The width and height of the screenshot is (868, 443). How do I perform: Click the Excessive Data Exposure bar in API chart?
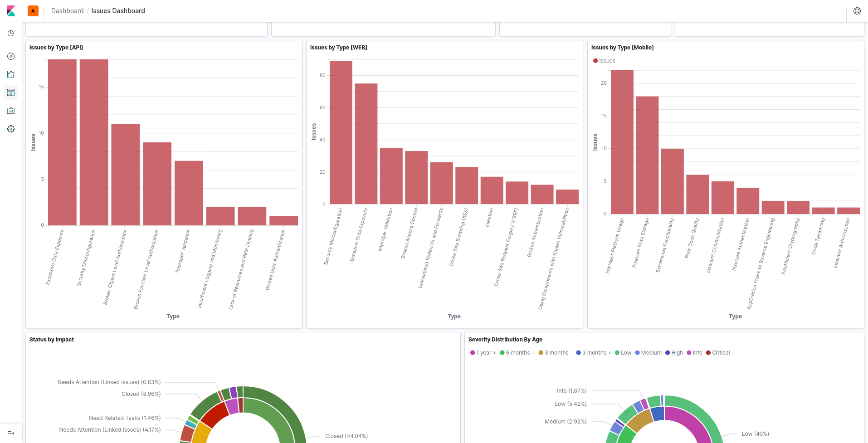click(62, 142)
